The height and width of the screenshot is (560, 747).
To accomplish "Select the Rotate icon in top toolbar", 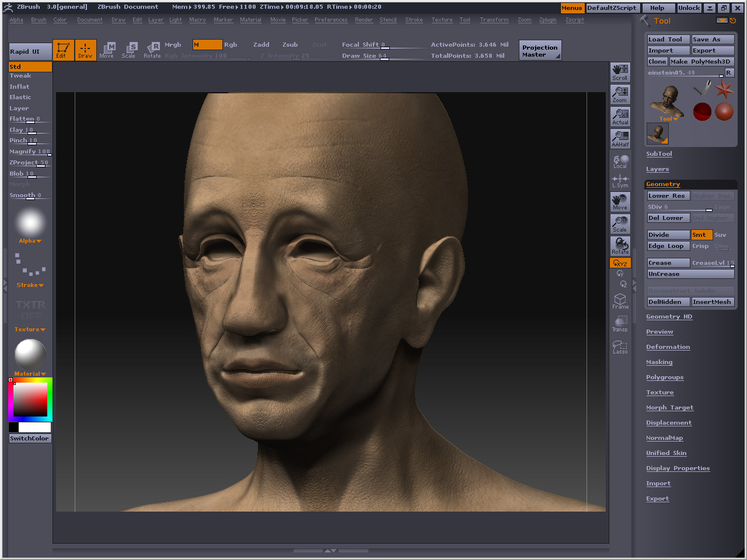I will pyautogui.click(x=152, y=50).
